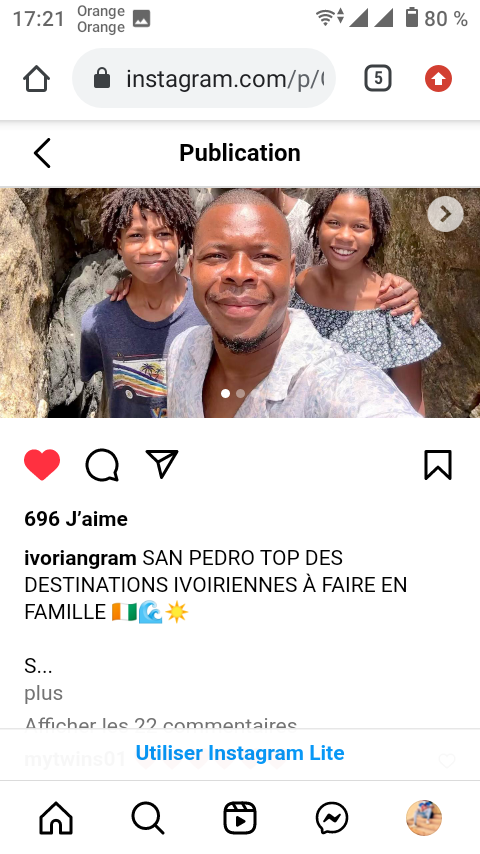Tap the red Chrome update icon
This screenshot has height=854, width=480.
point(439,78)
